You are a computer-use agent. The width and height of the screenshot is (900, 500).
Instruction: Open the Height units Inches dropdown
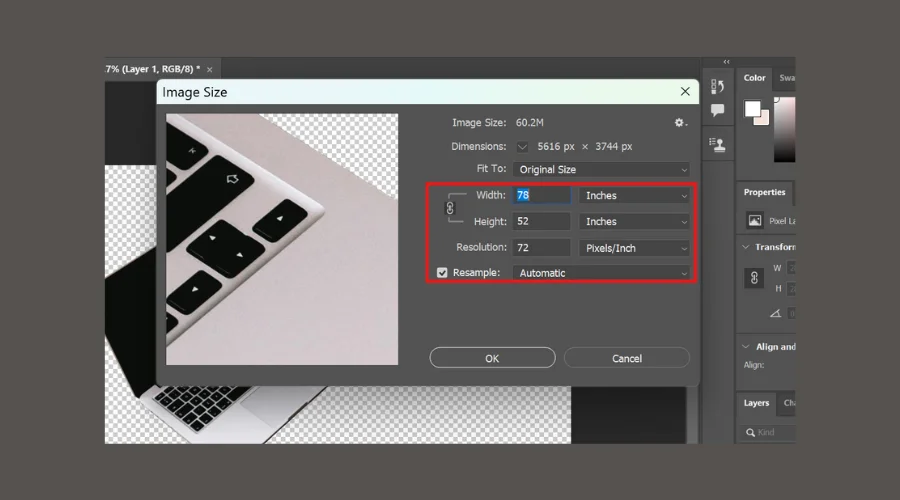(634, 222)
